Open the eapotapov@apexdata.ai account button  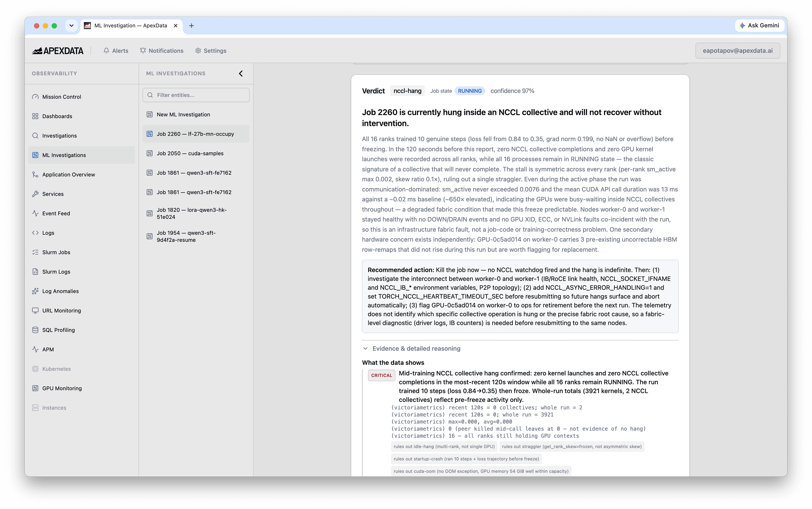tap(737, 51)
